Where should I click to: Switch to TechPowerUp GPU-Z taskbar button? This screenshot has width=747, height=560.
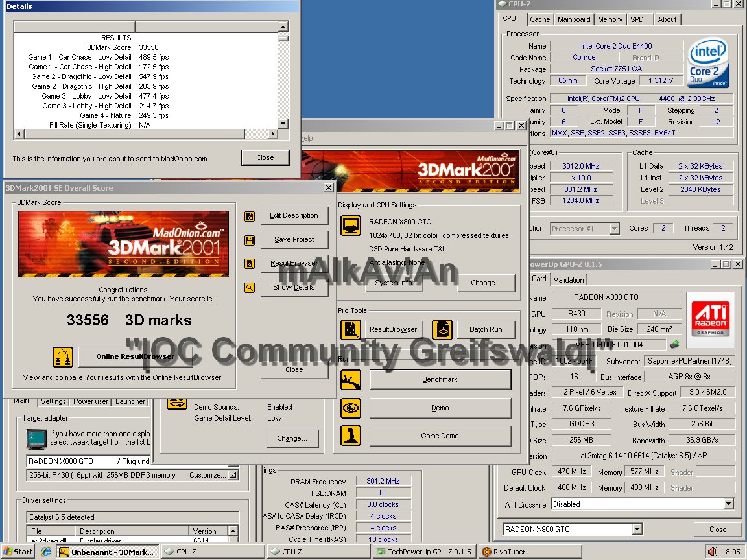(x=424, y=552)
